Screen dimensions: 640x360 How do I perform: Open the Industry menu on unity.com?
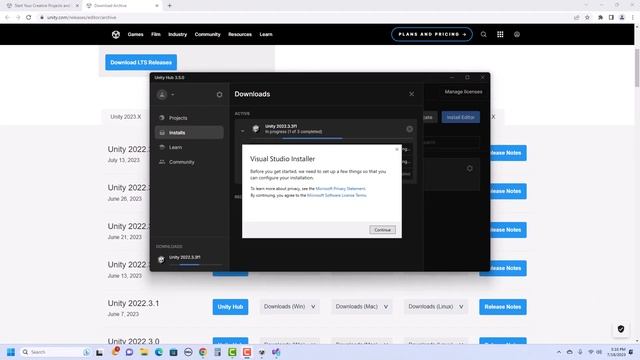coord(178,35)
